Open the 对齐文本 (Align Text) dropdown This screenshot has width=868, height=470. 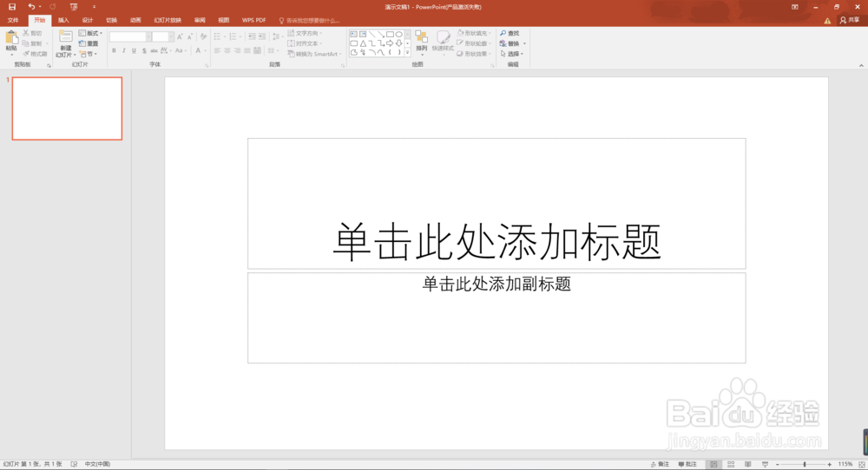(305, 43)
